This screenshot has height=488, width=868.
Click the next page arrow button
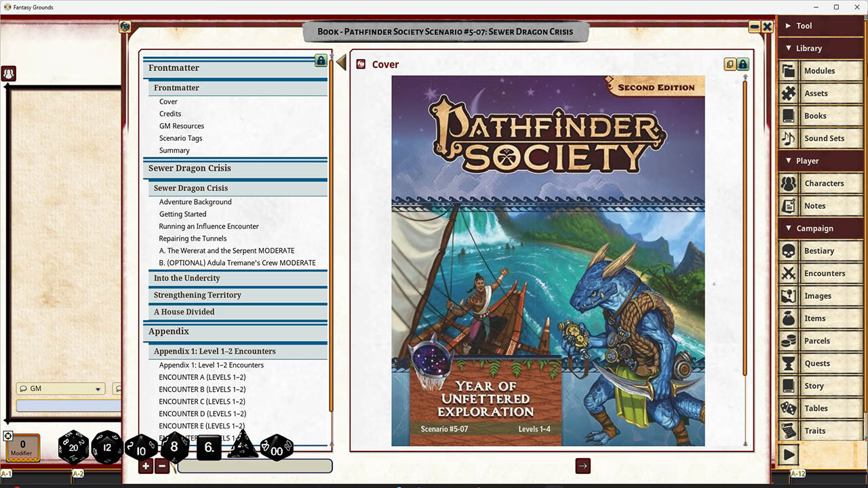pyautogui.click(x=583, y=466)
